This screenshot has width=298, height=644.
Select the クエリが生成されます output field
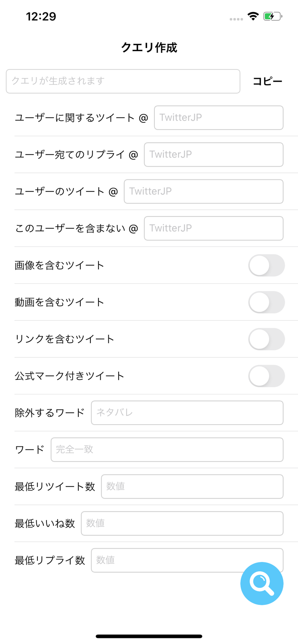[123, 81]
